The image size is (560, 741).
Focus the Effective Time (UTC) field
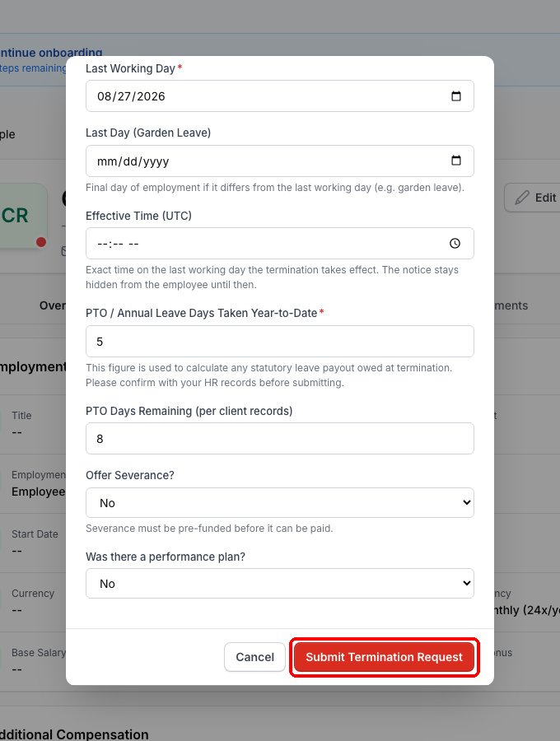tap(280, 244)
